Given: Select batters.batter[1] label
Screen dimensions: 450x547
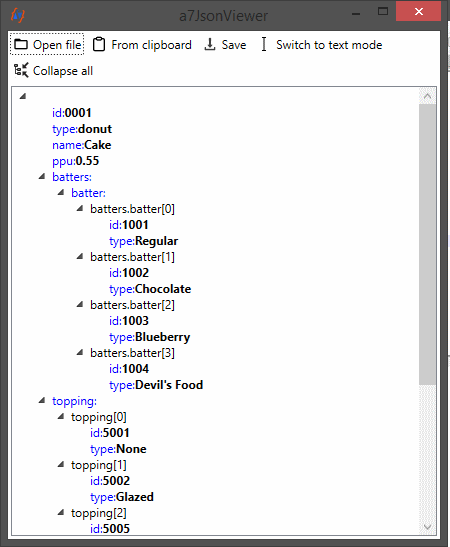Looking at the screenshot, I should click(132, 257).
